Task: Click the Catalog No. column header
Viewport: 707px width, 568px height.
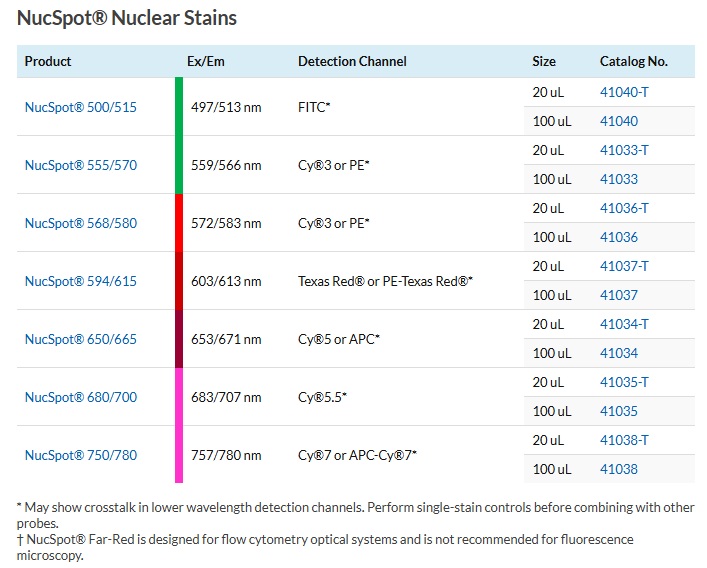Action: [x=634, y=61]
